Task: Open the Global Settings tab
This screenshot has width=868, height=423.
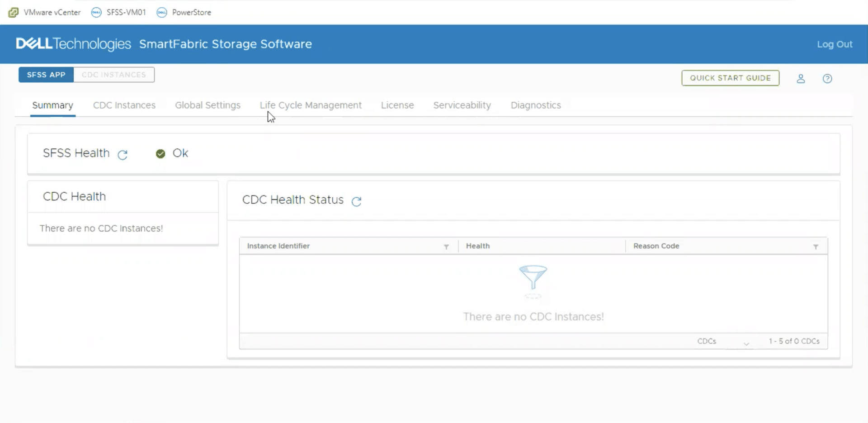Action: [x=208, y=105]
